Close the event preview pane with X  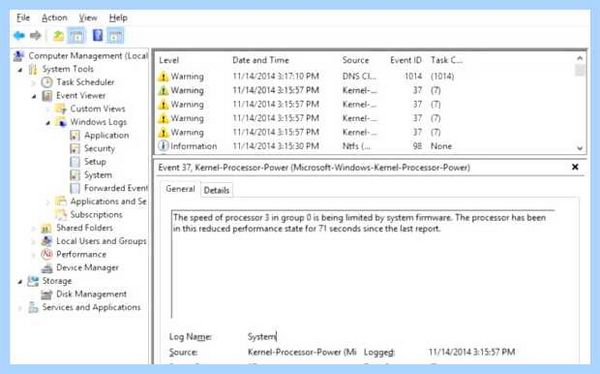tap(575, 167)
